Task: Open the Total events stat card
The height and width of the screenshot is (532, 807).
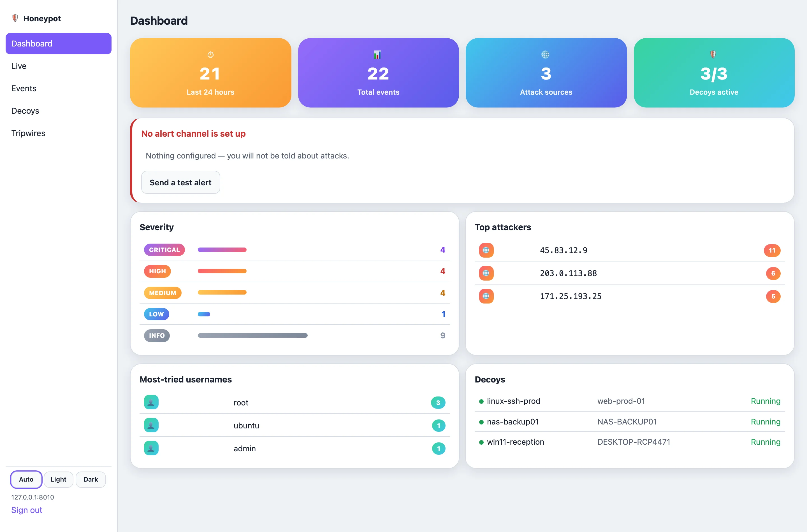Action: [378, 73]
